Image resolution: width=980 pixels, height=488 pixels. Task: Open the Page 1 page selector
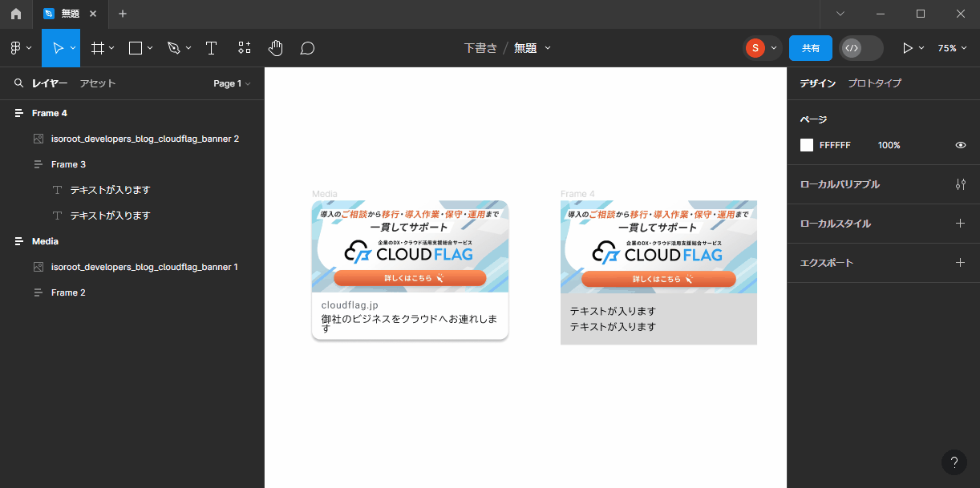[232, 83]
